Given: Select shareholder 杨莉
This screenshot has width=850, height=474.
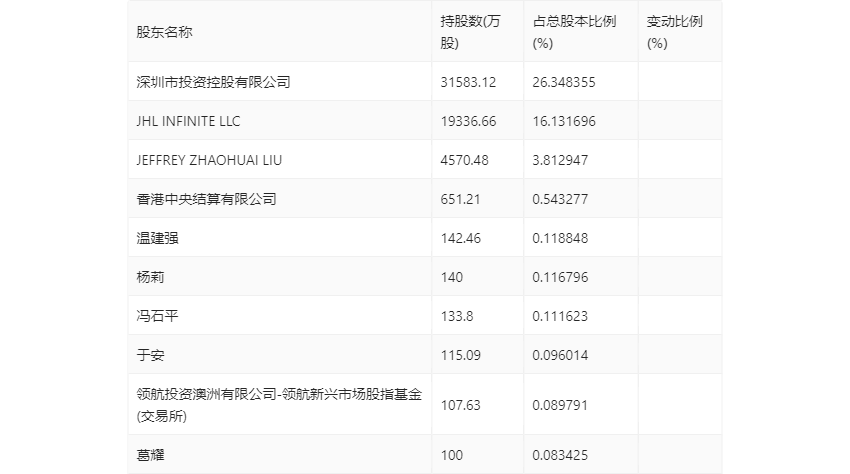Looking at the screenshot, I should click(150, 277).
